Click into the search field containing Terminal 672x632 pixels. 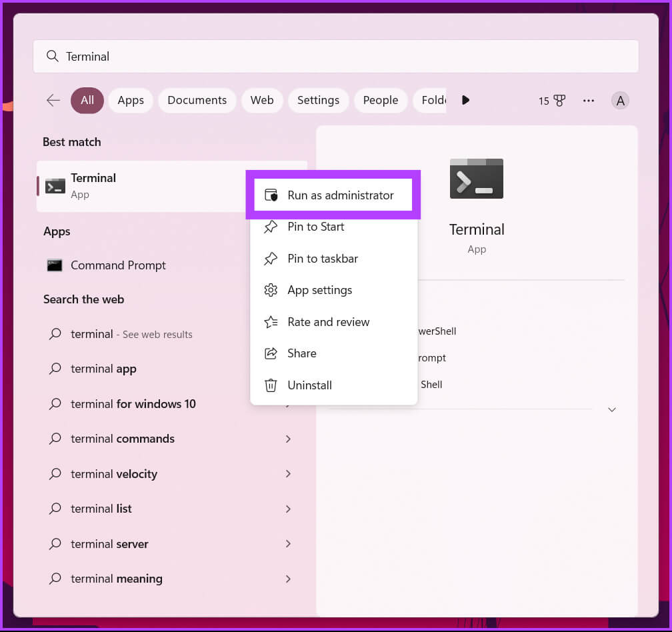(335, 56)
